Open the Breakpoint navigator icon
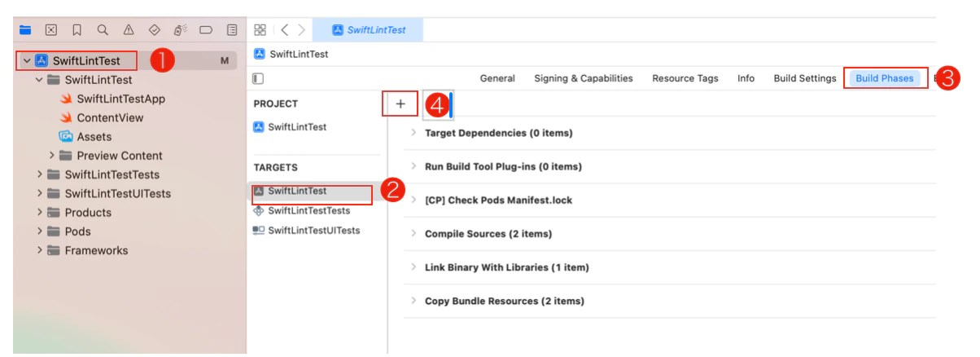Image resolution: width=980 pixels, height=357 pixels. 206,30
